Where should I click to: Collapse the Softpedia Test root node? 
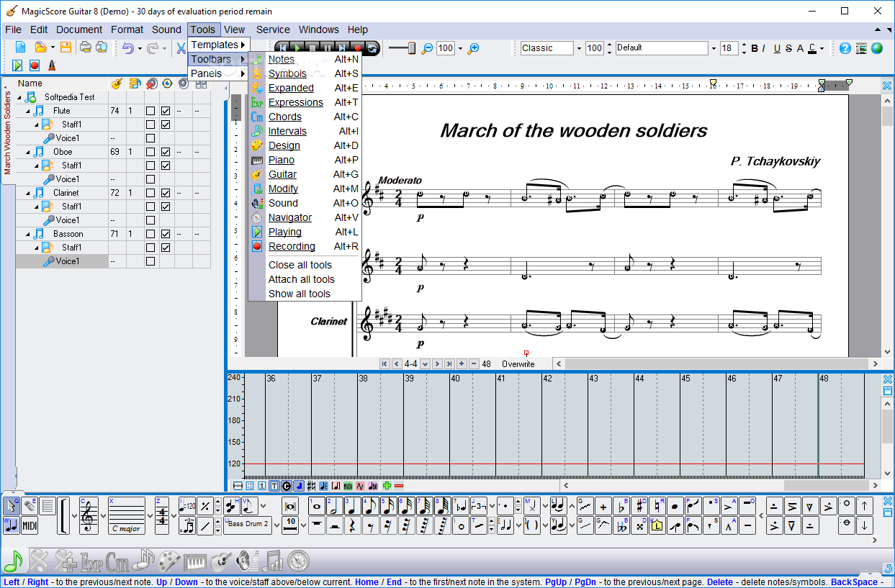point(20,98)
